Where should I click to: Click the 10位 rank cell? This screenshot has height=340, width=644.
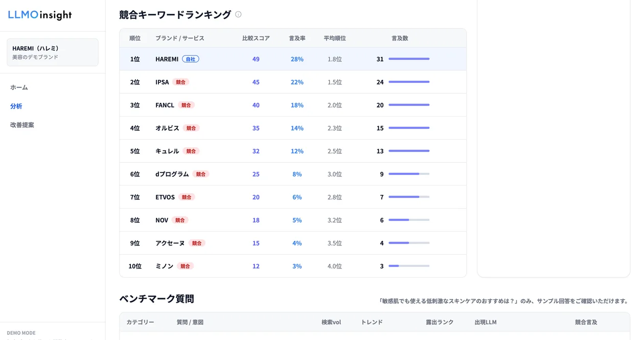(135, 266)
